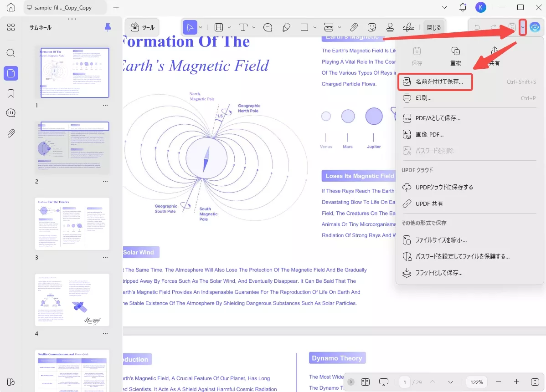The width and height of the screenshot is (546, 392).
Task: Open the rectangle shape dropdown arrow
Action: (x=315, y=27)
